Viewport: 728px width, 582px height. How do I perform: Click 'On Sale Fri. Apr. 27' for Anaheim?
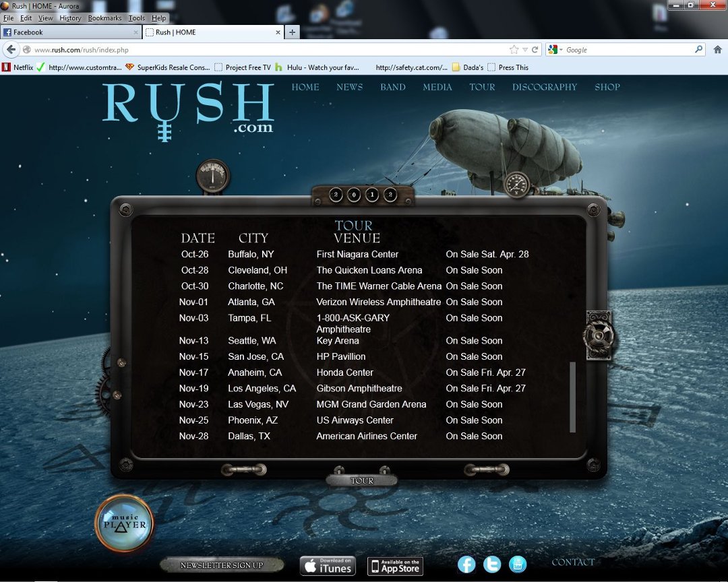pyautogui.click(x=485, y=373)
